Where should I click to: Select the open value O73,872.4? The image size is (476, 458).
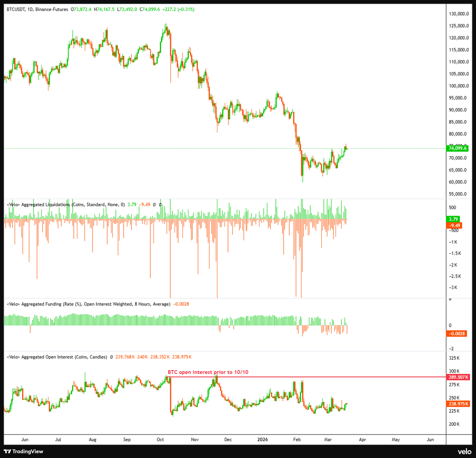click(81, 9)
